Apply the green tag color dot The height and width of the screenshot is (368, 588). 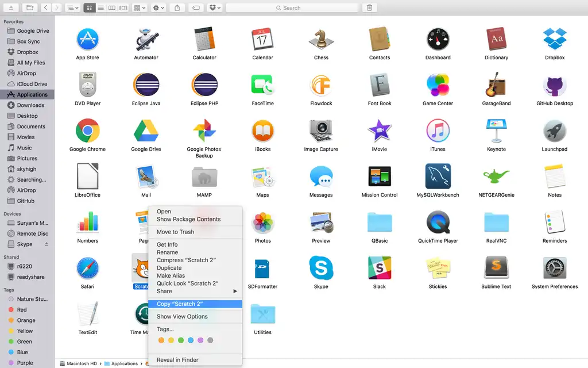[x=181, y=340]
